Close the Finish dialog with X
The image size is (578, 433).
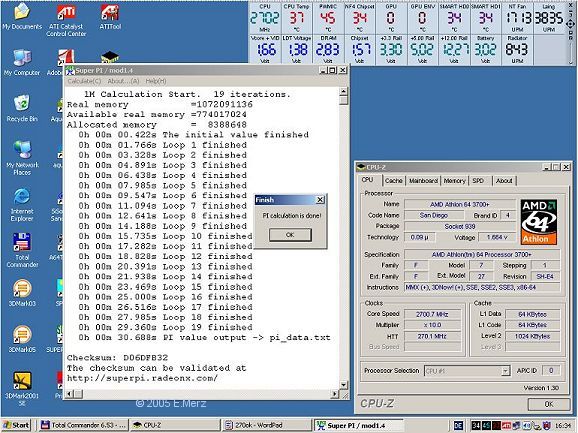pos(320,200)
